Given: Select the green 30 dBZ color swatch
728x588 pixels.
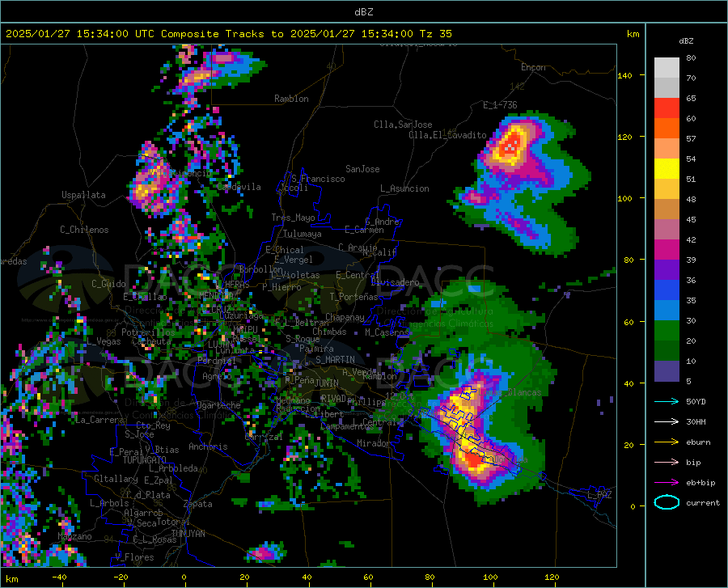Looking at the screenshot, I should [667, 331].
